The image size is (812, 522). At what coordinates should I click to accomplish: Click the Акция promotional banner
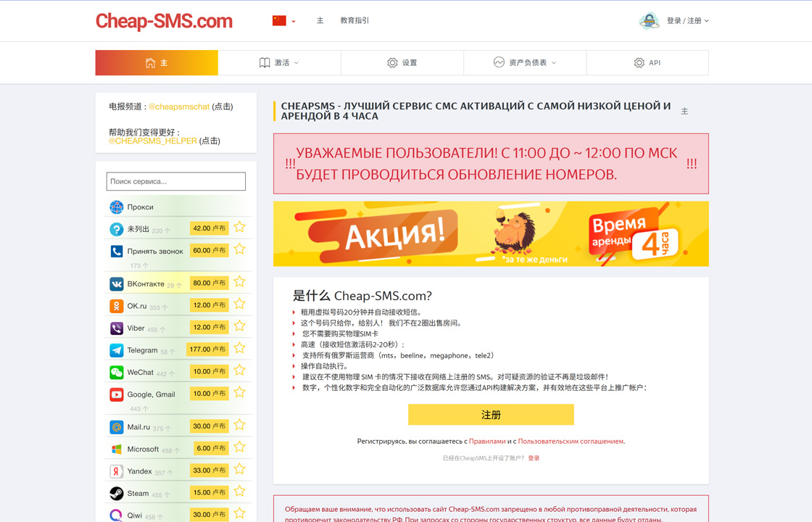point(491,234)
